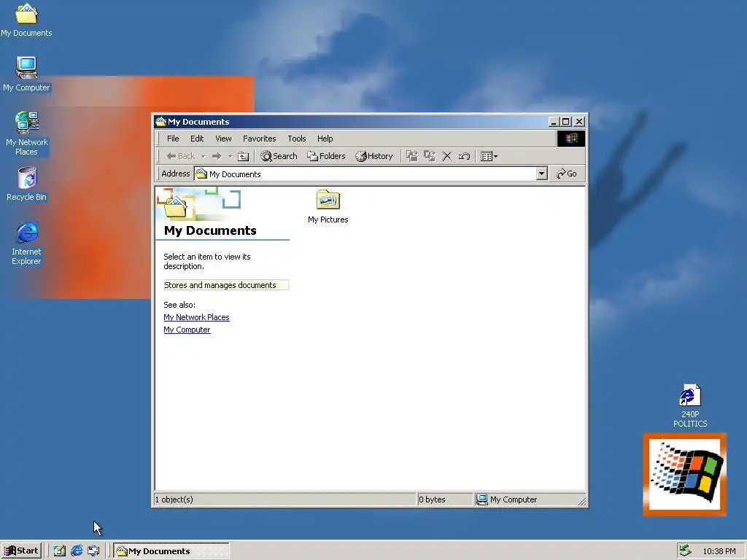
Task: Click the Start button
Action: (x=21, y=551)
